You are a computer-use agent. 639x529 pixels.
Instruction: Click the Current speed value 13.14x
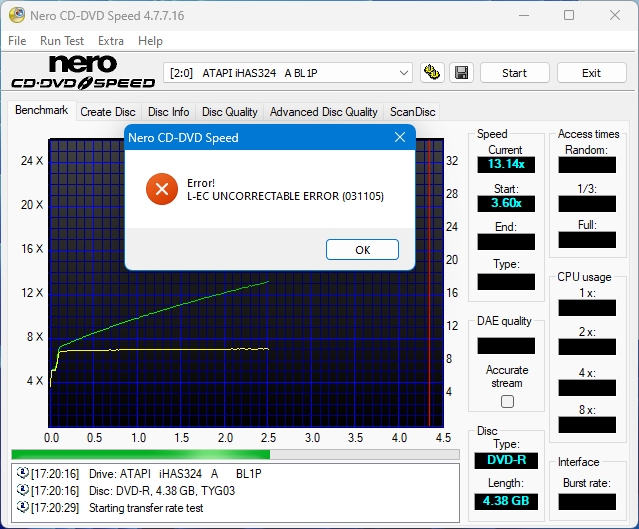click(506, 164)
